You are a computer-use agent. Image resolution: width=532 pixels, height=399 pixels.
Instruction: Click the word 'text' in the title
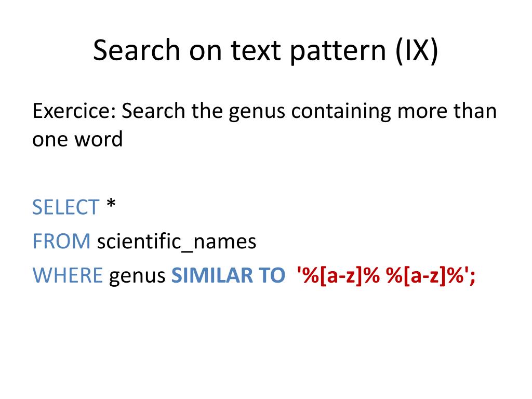[x=256, y=51]
